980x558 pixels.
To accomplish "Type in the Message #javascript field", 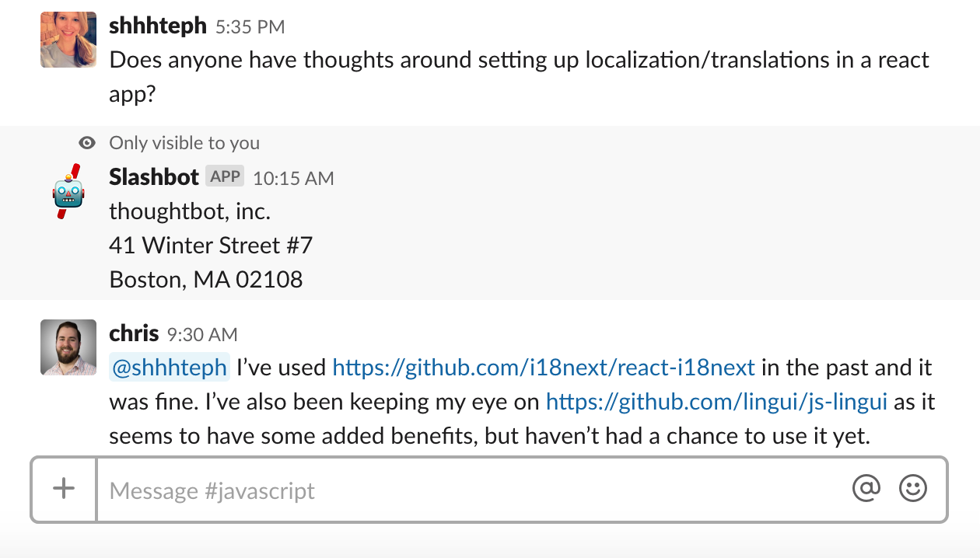I will (x=467, y=490).
